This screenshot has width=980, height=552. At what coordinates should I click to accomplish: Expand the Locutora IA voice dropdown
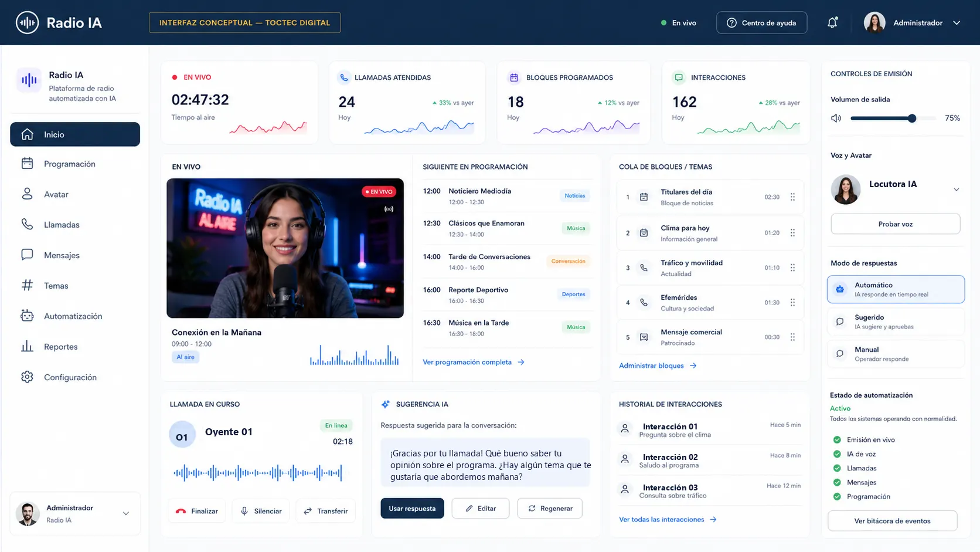tap(956, 189)
